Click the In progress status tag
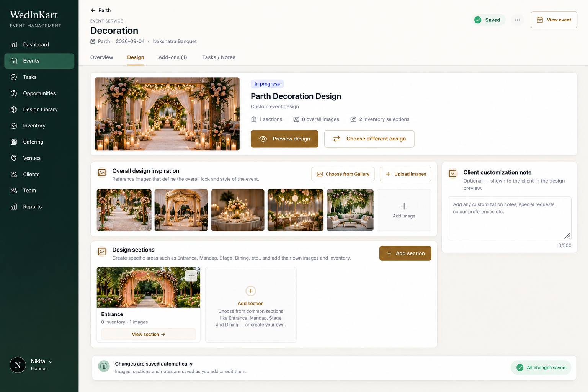Viewport: 588px width, 392px height. pyautogui.click(x=267, y=84)
